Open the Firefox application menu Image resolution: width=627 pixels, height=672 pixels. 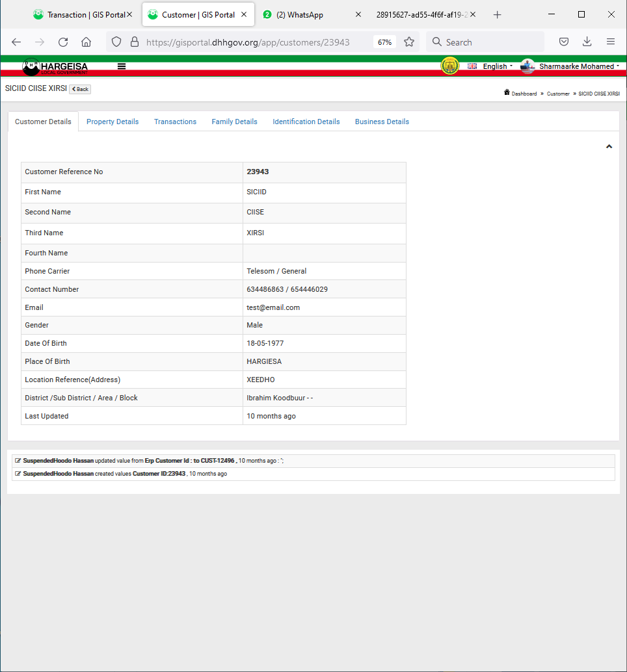coord(611,42)
